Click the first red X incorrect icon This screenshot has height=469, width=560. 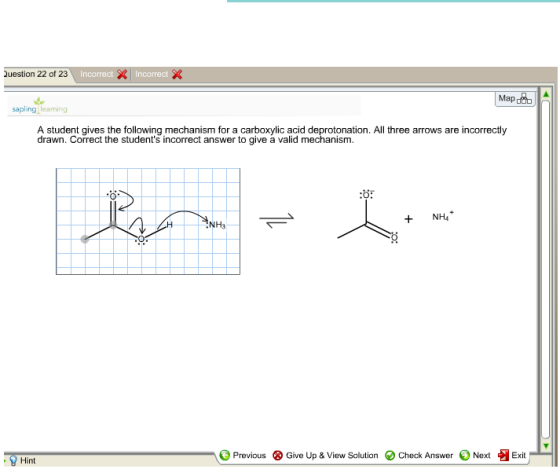tap(122, 74)
